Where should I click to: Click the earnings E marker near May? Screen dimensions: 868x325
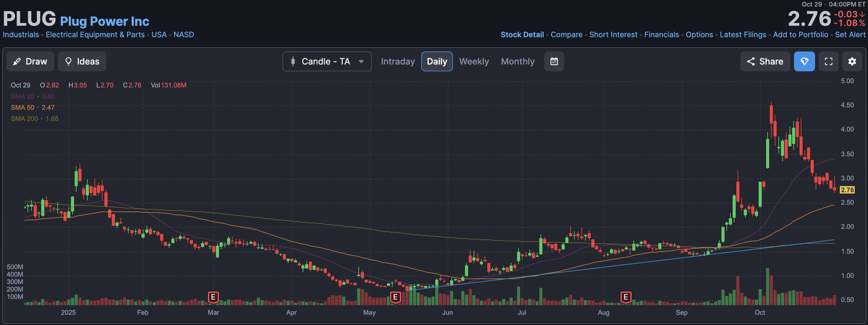tap(395, 297)
